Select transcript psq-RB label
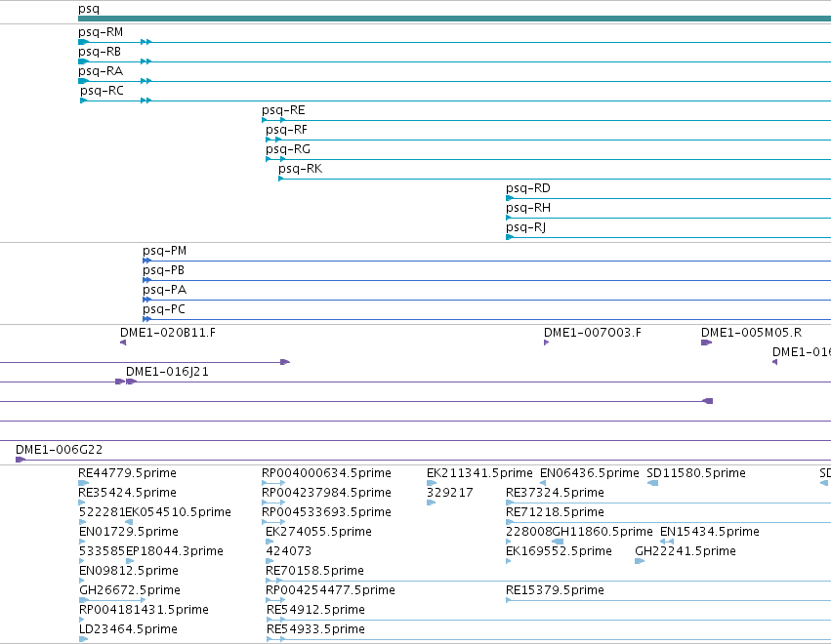 click(100, 52)
